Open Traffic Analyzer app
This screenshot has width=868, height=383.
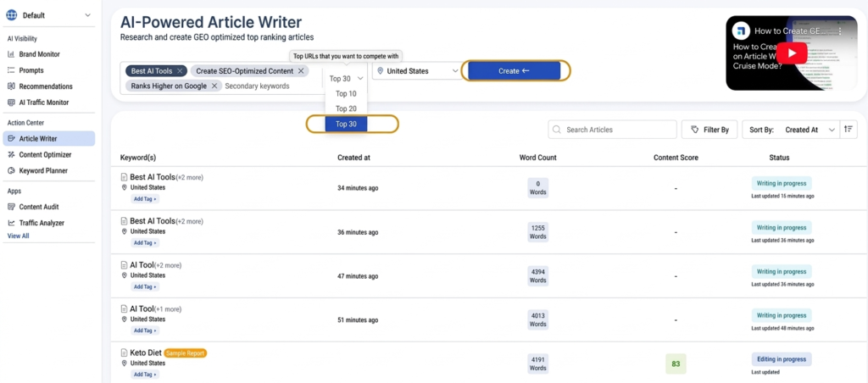coord(42,223)
